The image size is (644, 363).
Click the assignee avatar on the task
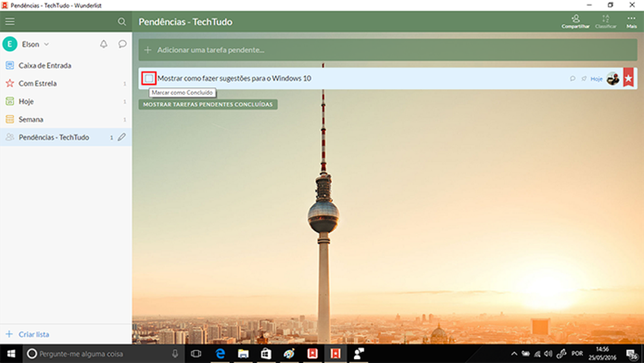pos(613,79)
